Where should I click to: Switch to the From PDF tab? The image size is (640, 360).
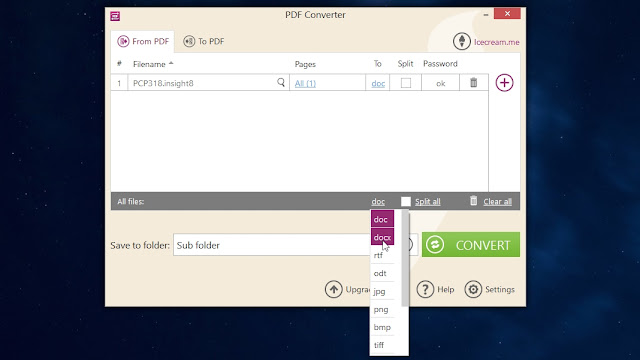point(143,41)
